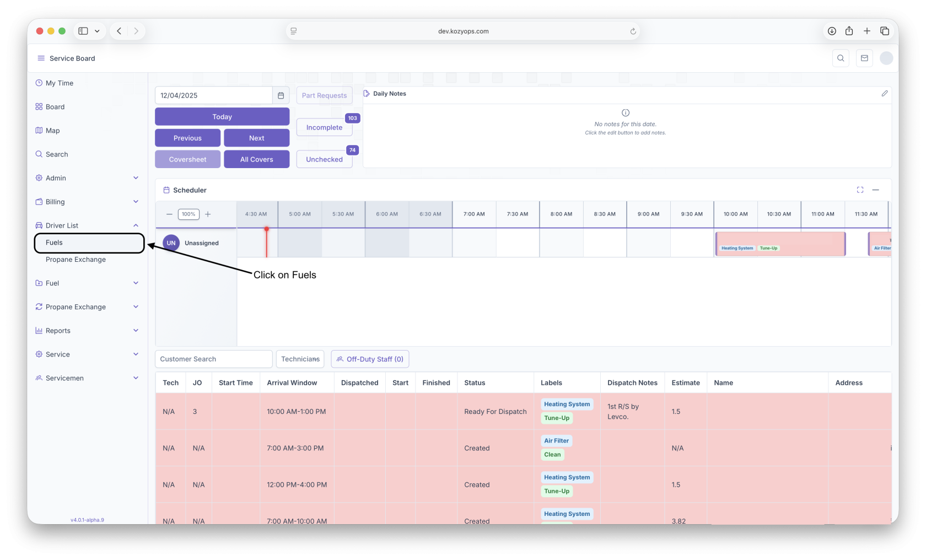Viewport: 926px width, 560px height.
Task: Open the mail inbox icon
Action: pos(864,58)
